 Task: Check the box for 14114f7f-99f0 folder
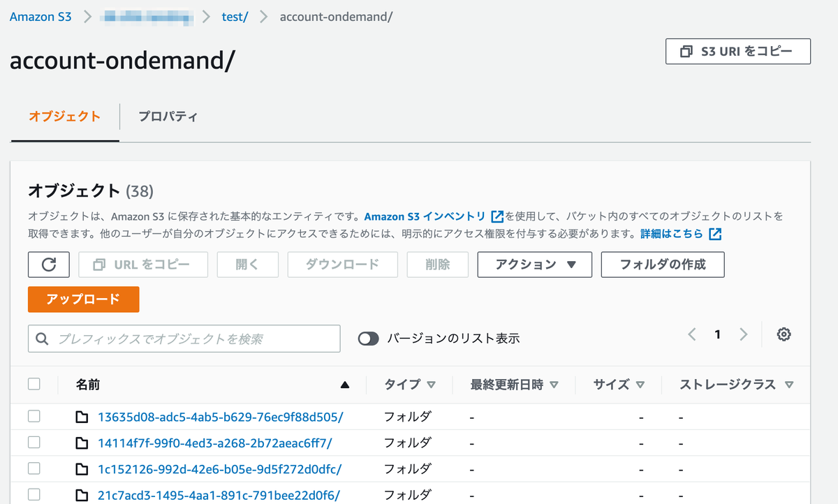click(34, 443)
